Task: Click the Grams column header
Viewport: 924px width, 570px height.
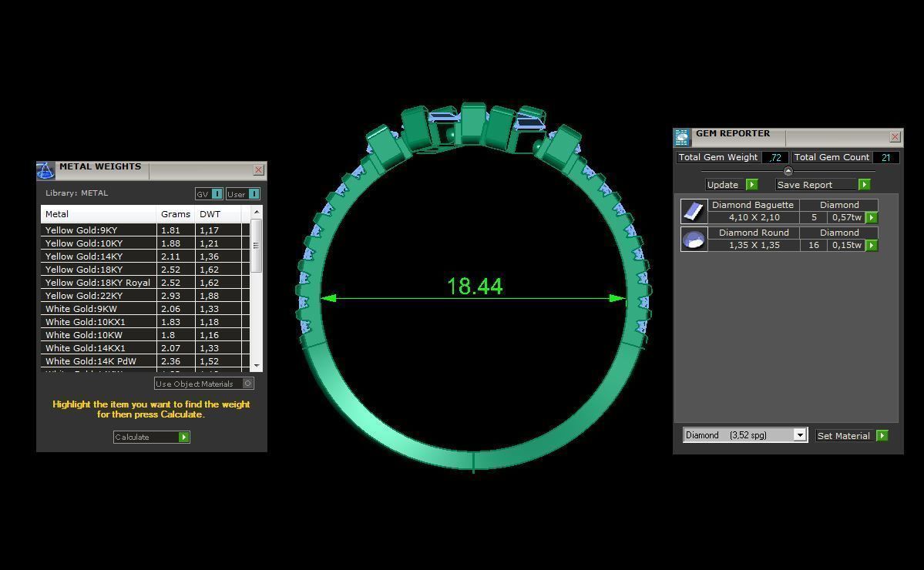Action: click(176, 214)
